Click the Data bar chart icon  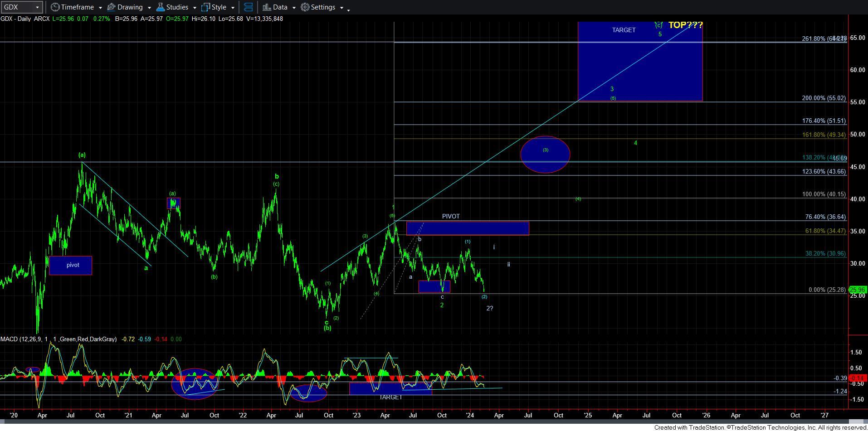pyautogui.click(x=267, y=7)
